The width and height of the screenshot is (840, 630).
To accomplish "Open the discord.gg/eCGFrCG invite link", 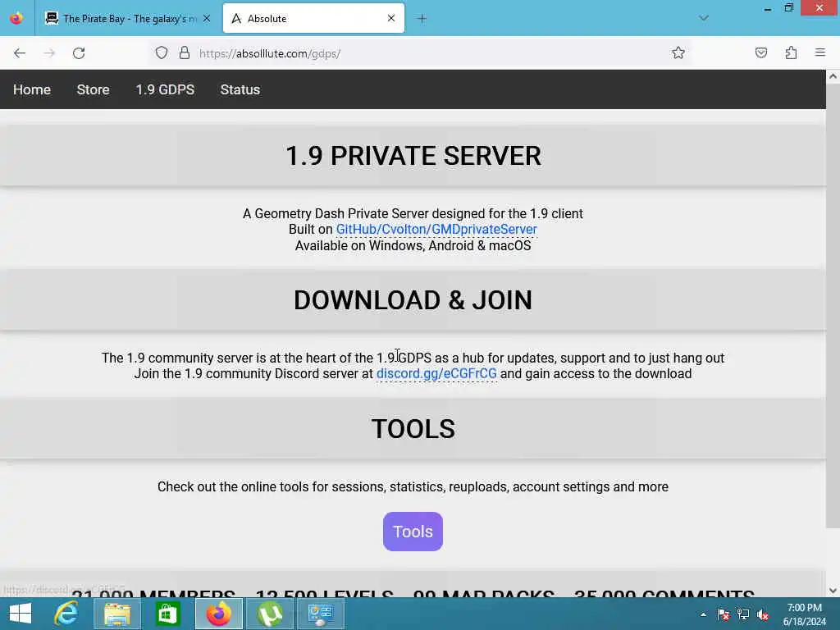I will coord(436,373).
